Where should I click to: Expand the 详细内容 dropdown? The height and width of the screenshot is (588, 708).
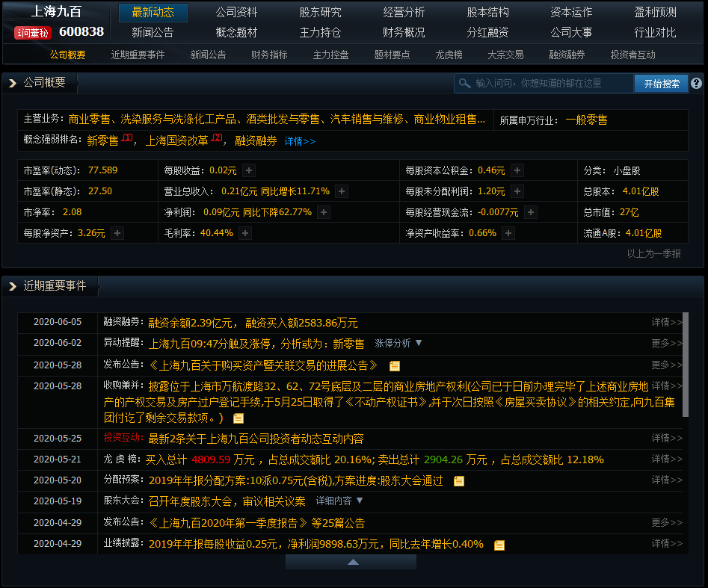360,501
